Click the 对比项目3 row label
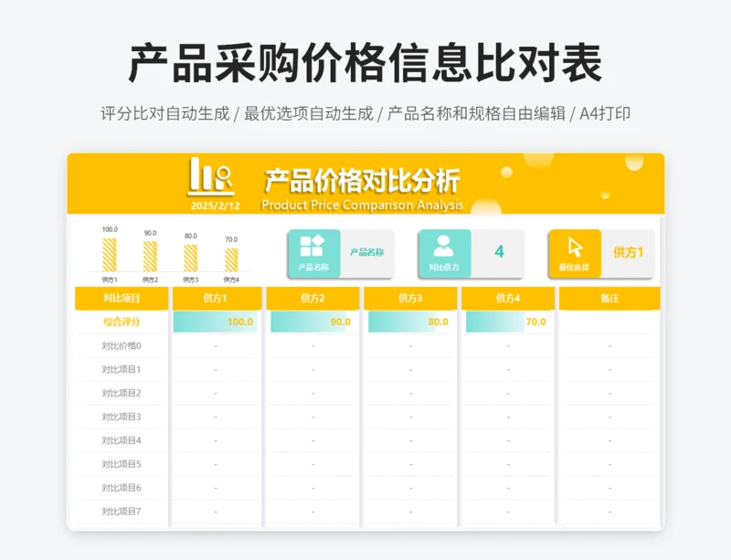 click(x=122, y=417)
